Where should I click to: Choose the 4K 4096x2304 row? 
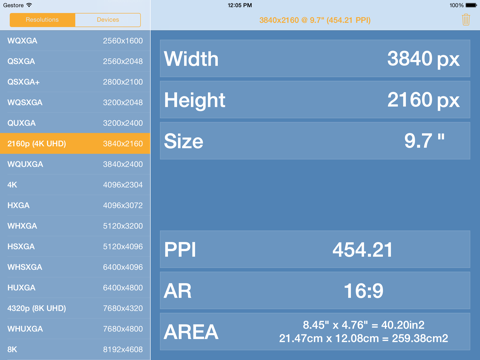[x=75, y=185]
